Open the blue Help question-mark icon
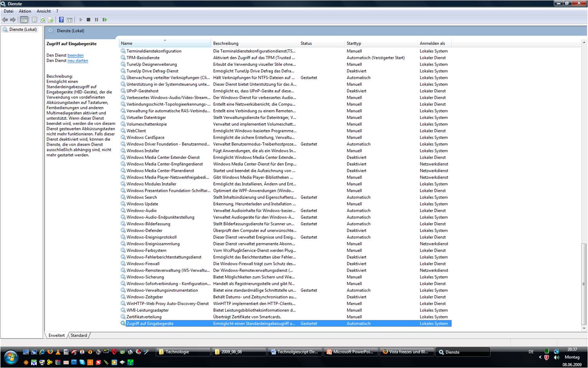This screenshot has height=368, width=588. (61, 20)
